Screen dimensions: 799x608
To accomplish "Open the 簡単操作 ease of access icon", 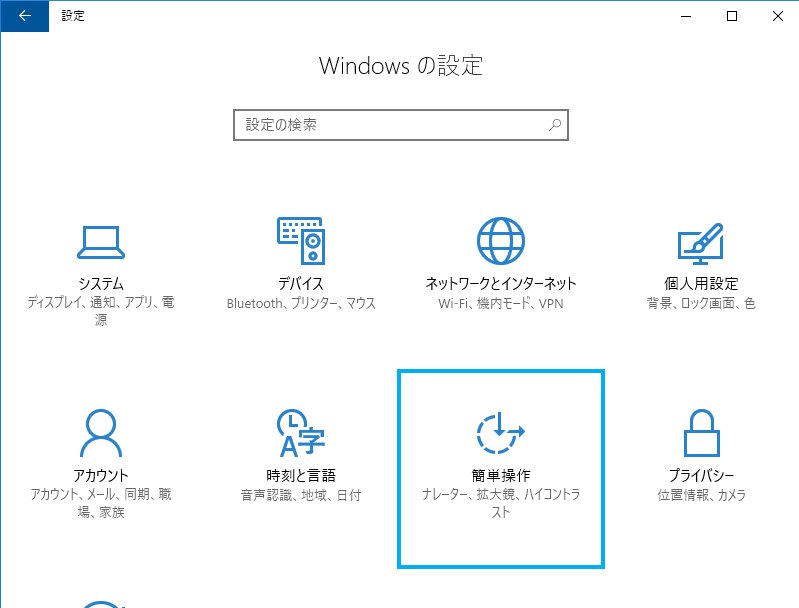I will 501,433.
